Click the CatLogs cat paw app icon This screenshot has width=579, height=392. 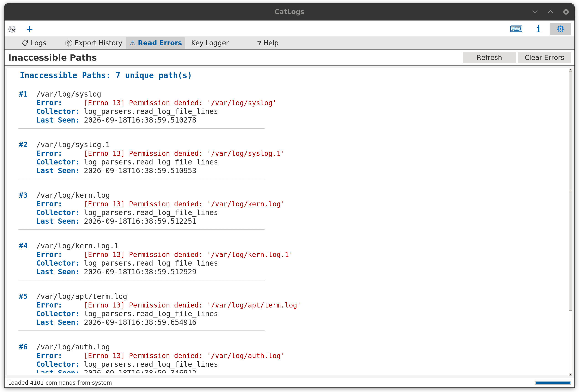click(x=12, y=29)
